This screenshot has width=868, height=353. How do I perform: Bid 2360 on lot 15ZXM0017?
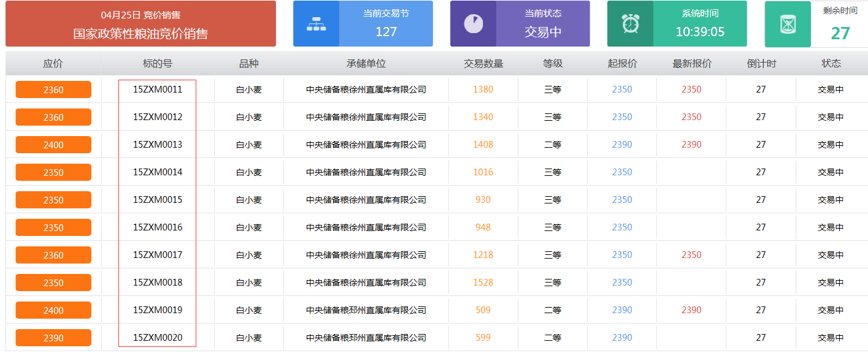point(53,255)
